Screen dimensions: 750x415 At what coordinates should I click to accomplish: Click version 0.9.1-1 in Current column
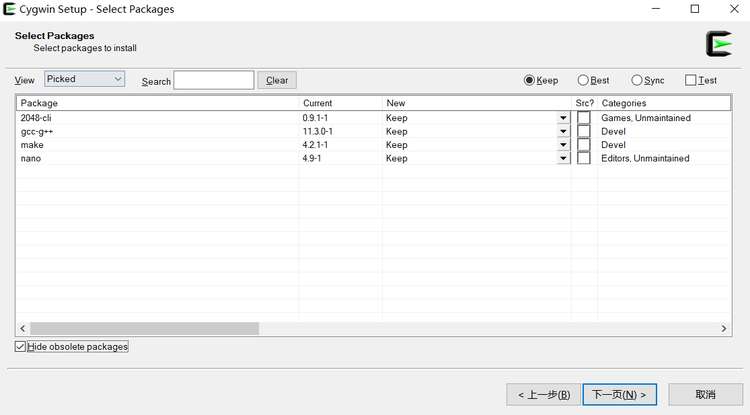315,118
